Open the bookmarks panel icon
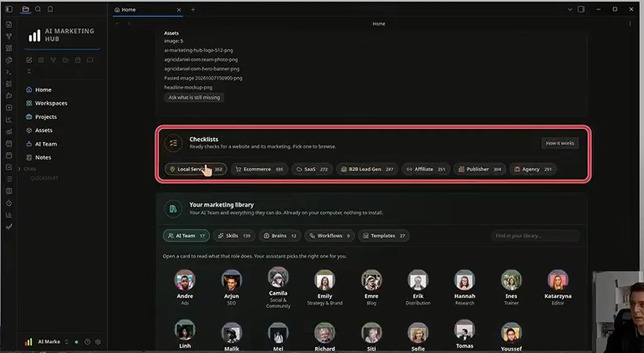 (50, 9)
